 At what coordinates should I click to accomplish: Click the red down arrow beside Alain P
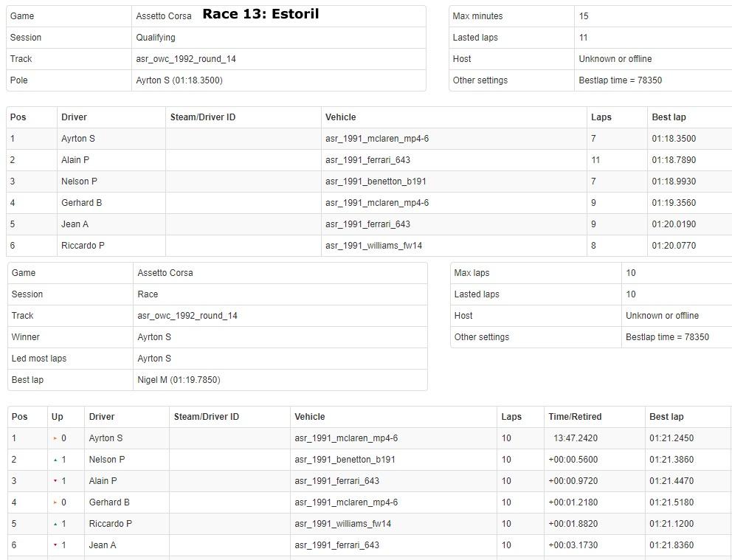(x=55, y=481)
